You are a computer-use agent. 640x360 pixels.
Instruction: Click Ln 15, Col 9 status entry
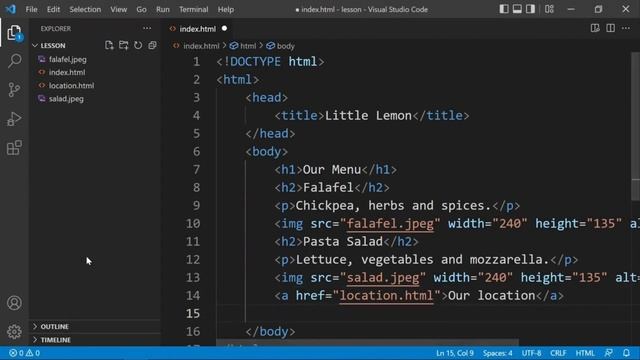tap(455, 353)
